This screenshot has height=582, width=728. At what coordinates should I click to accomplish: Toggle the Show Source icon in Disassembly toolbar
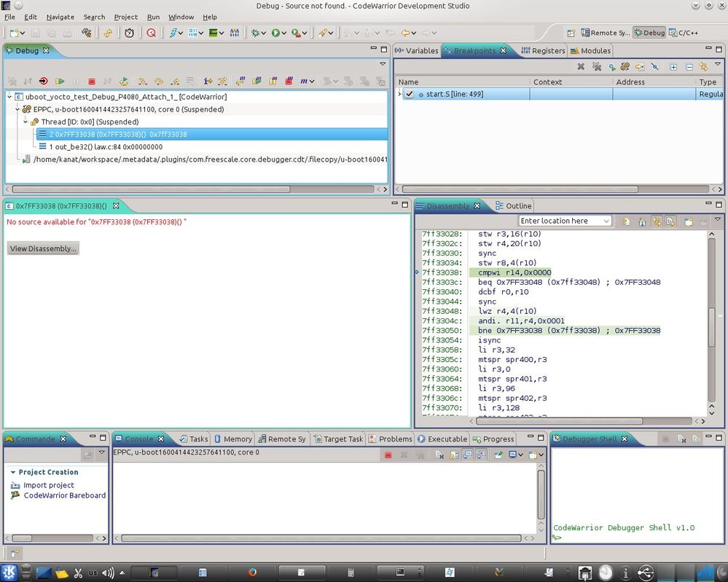[x=670, y=221]
